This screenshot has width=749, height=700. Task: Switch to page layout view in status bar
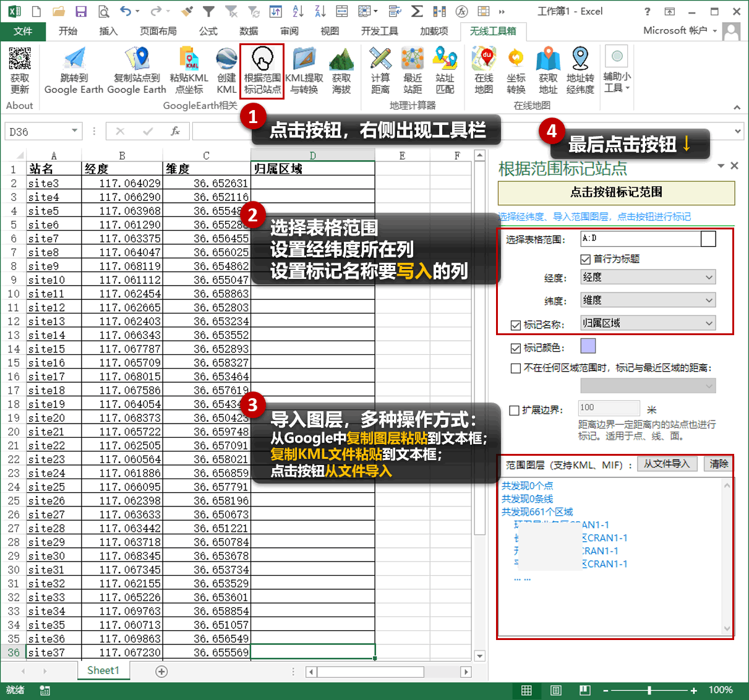(555, 690)
